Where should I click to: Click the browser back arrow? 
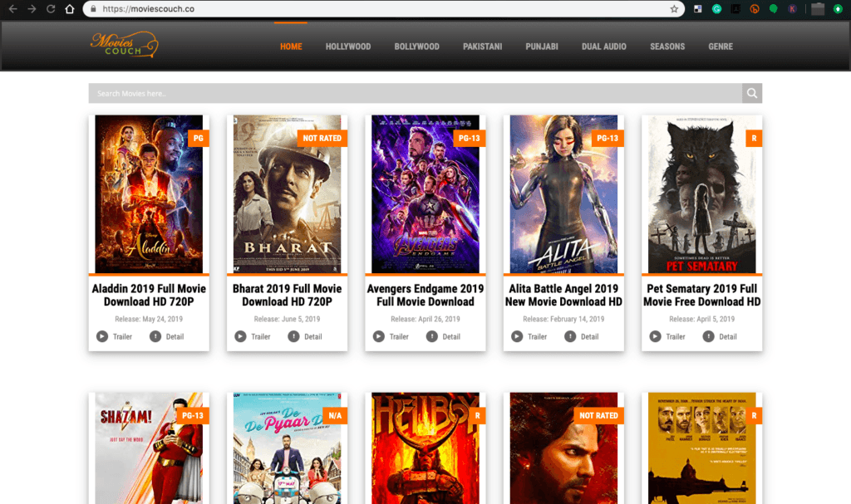13,8
